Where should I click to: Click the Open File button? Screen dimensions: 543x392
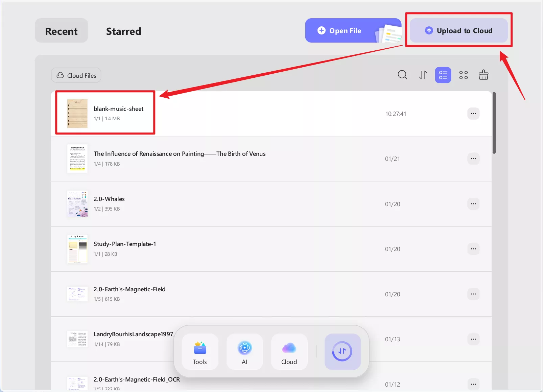[345, 30]
